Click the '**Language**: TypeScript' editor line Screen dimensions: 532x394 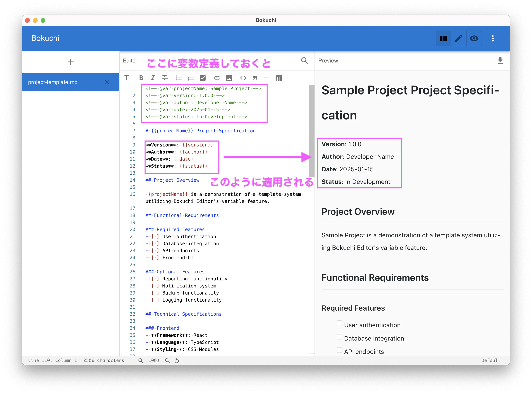182,342
